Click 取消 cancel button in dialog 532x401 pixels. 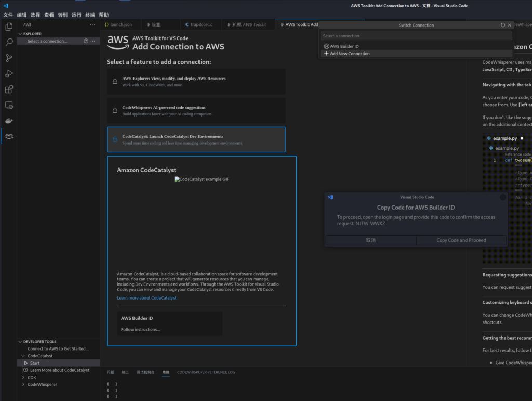click(371, 240)
